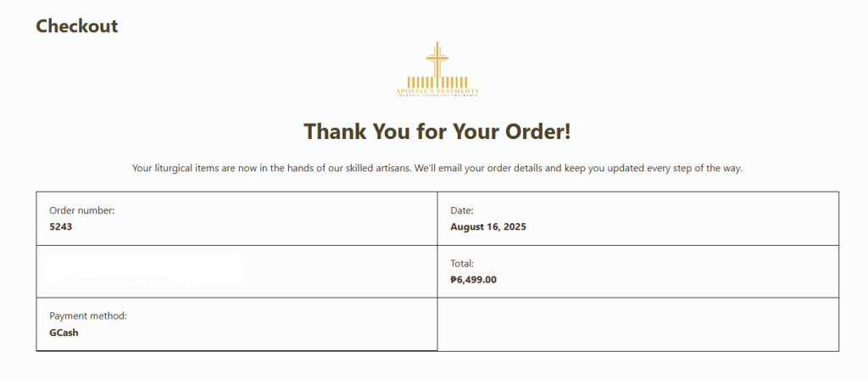Select the Checkout page heading

coord(77,25)
